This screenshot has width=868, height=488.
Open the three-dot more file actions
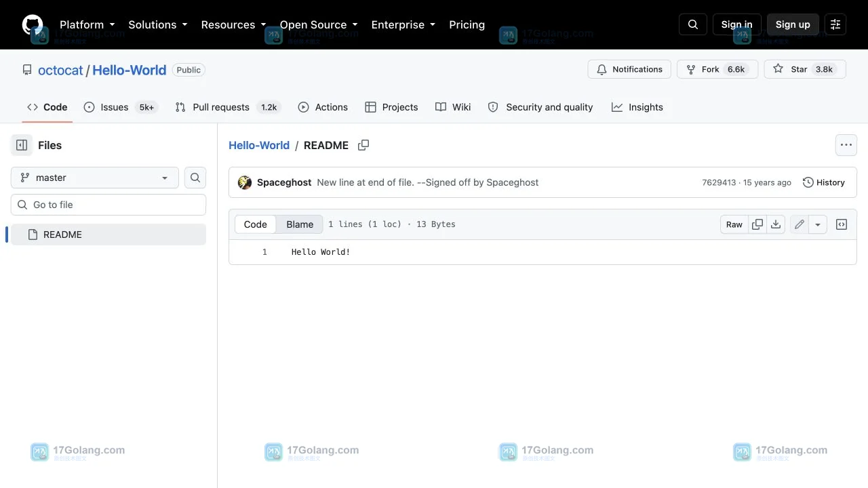point(846,145)
